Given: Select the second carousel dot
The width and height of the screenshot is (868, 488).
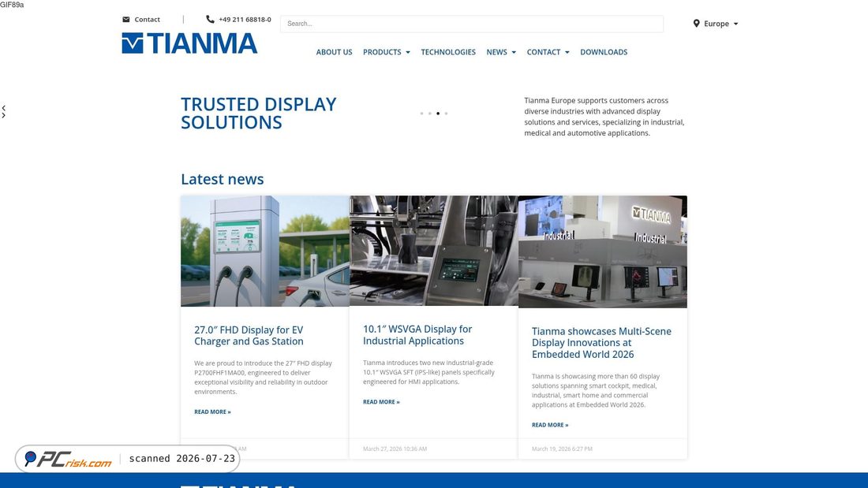Looking at the screenshot, I should pos(429,114).
